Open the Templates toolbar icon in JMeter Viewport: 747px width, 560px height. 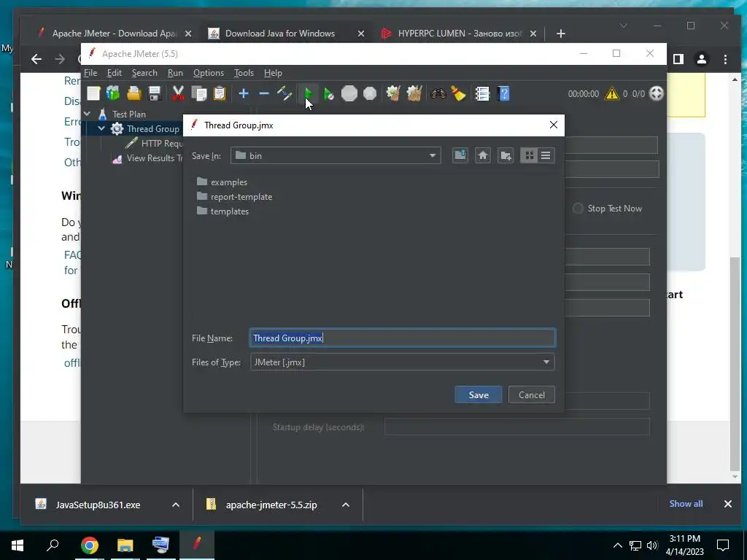[113, 93]
